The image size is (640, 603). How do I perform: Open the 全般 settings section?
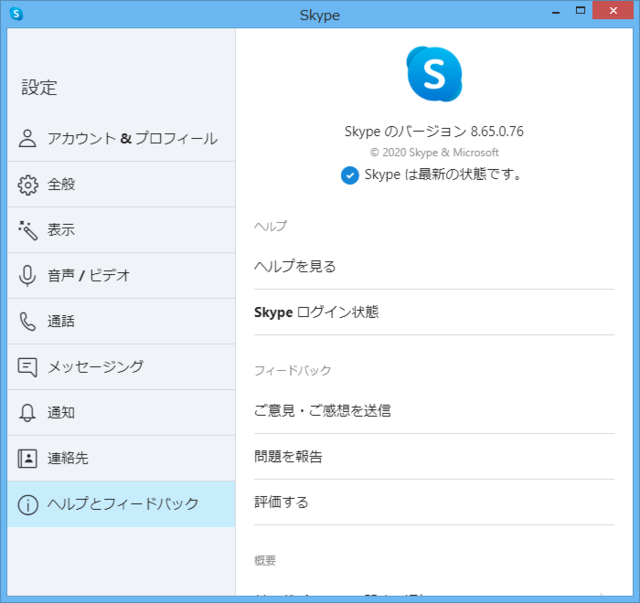(121, 185)
